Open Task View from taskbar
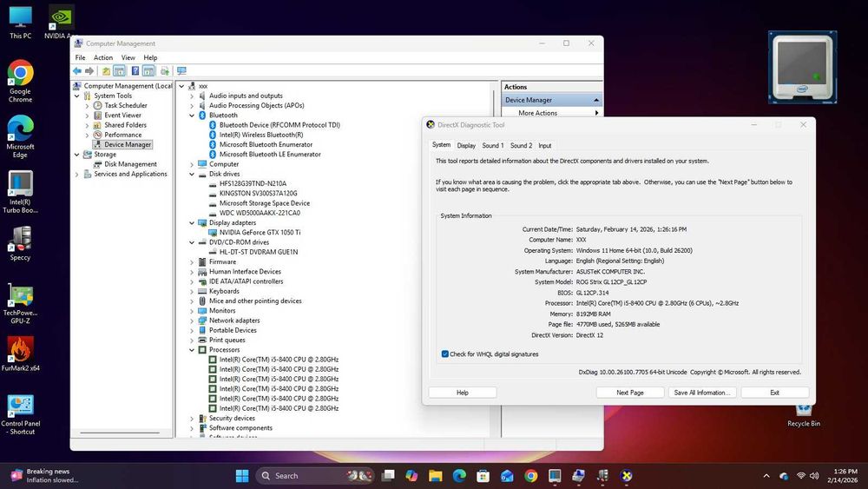Screen dimensions: 868x489 (388, 476)
